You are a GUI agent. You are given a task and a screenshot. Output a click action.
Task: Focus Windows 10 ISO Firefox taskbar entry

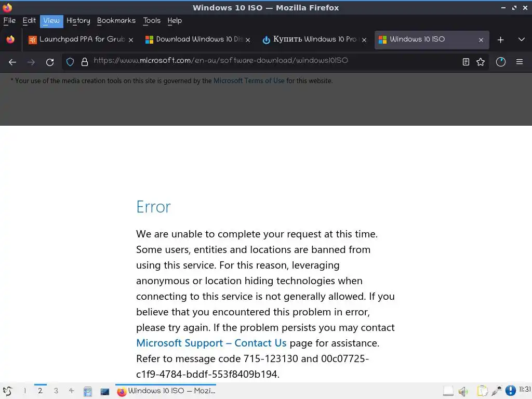pyautogui.click(x=166, y=391)
